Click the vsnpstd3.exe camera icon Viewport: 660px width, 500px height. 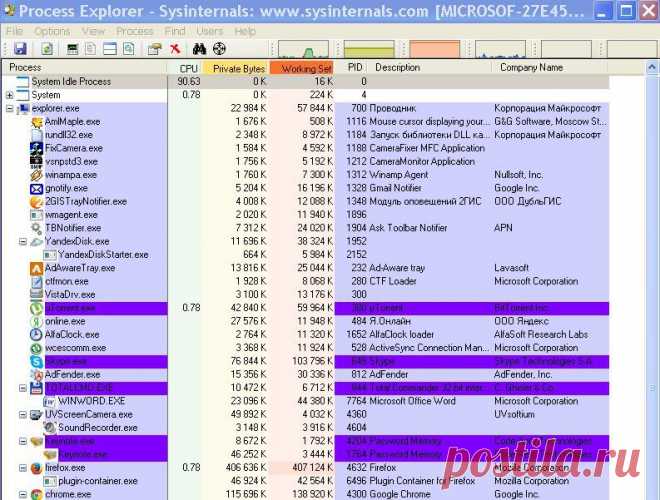36,162
